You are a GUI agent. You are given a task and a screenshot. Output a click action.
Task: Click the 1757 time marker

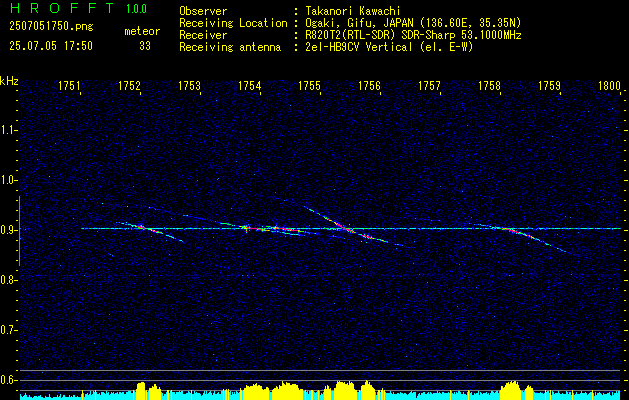(429, 85)
